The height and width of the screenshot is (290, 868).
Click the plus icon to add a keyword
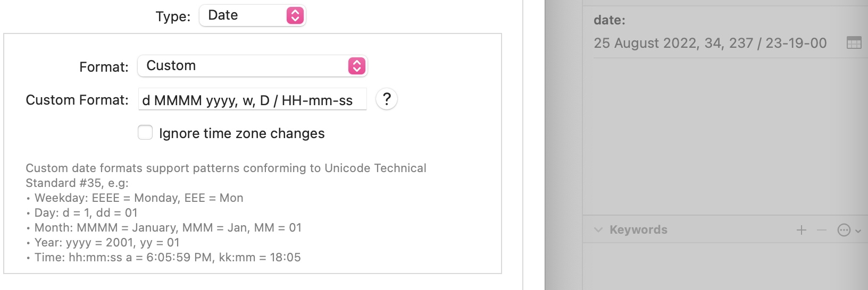802,230
